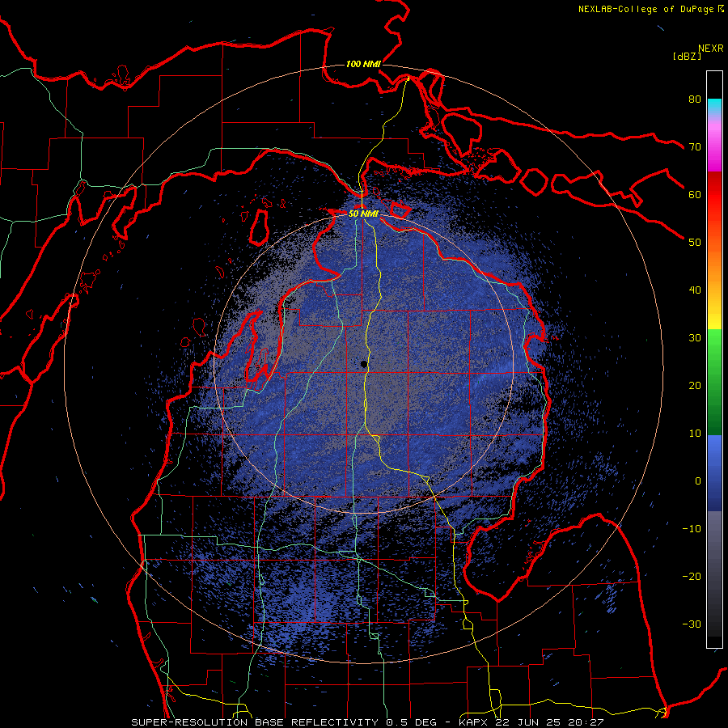This screenshot has width=728, height=728.
Task: Click the 20 value on the dBZ scale
Action: pos(695,385)
